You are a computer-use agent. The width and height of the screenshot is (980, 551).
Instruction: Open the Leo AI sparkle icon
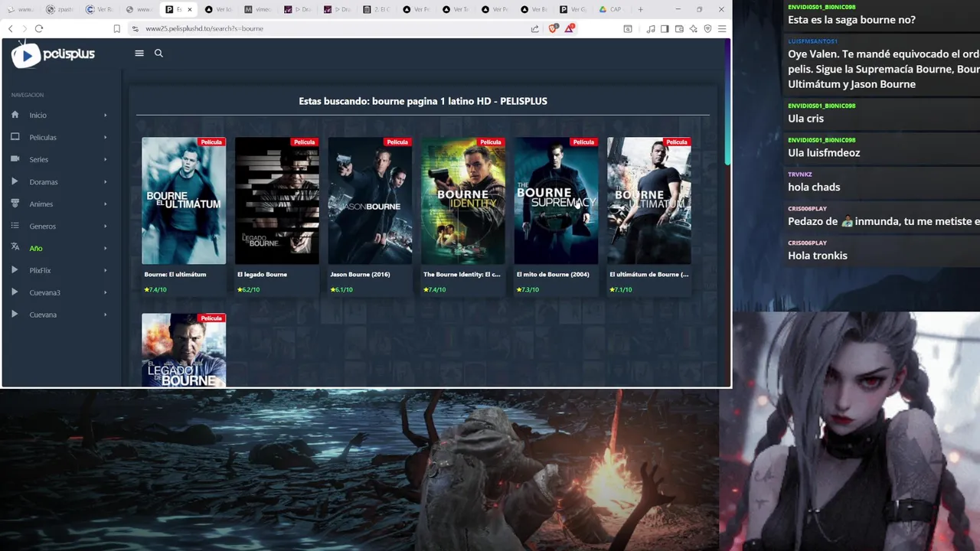tap(693, 28)
